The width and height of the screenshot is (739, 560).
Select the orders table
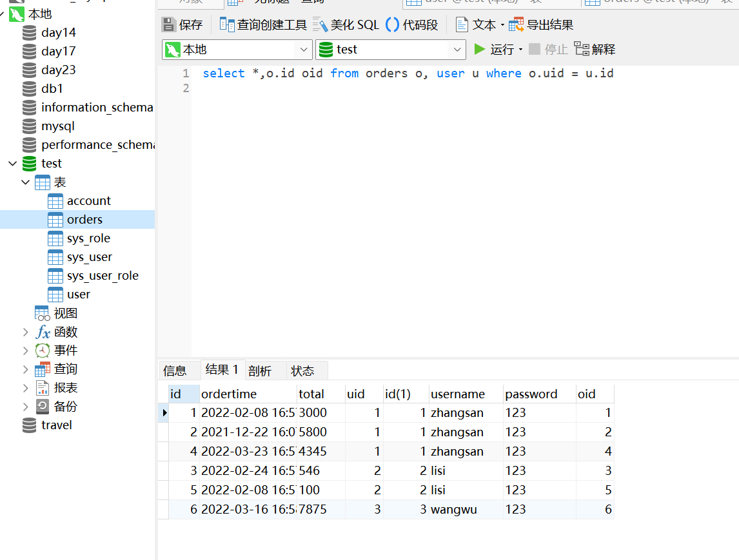tap(85, 220)
